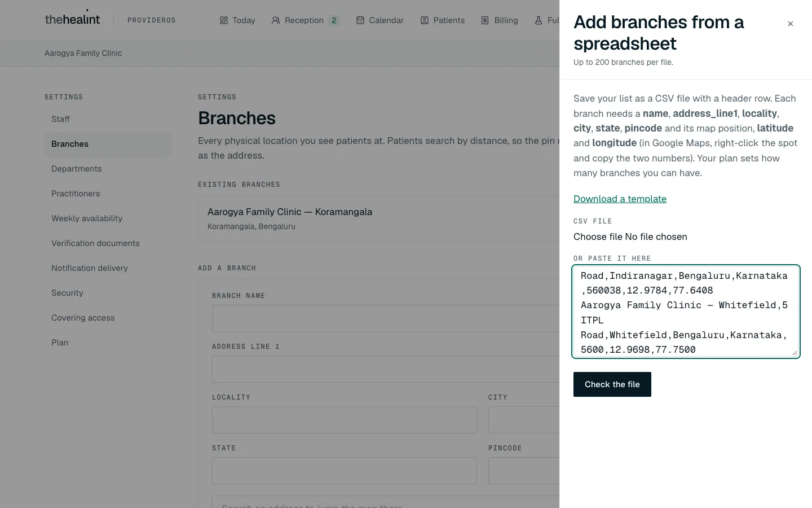Viewport: 812px width, 508px height.
Task: Click the Check the file button
Action: coord(612,384)
